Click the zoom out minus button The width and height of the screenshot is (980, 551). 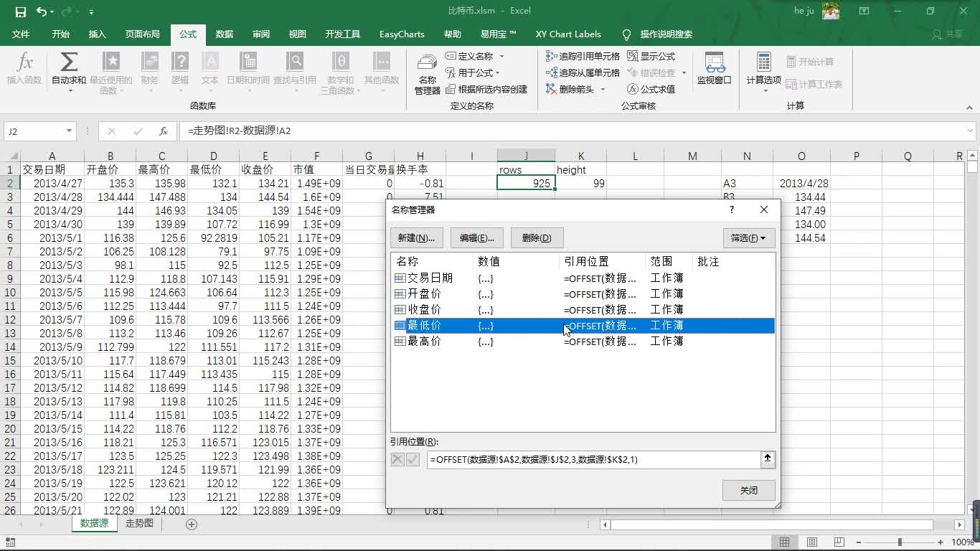pos(859,542)
